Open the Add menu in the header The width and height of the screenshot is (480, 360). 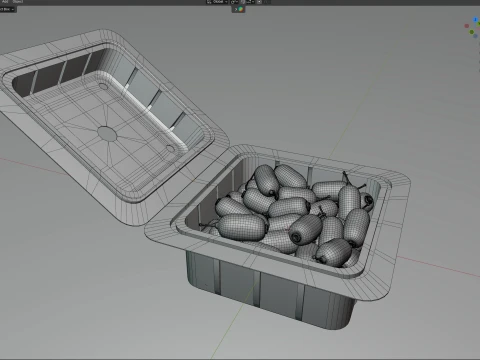(5, 2)
